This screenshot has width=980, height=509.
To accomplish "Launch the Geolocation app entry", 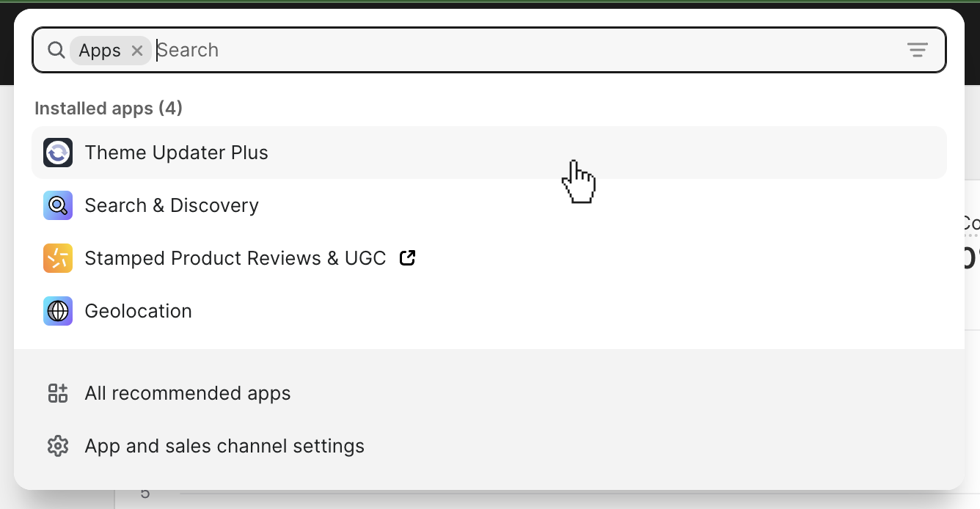I will 138,311.
